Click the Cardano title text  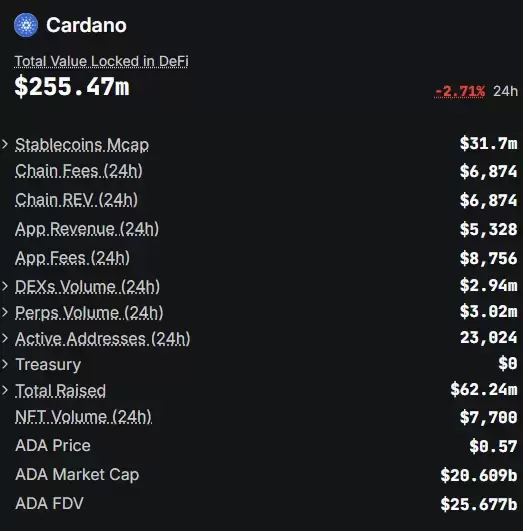tap(86, 25)
